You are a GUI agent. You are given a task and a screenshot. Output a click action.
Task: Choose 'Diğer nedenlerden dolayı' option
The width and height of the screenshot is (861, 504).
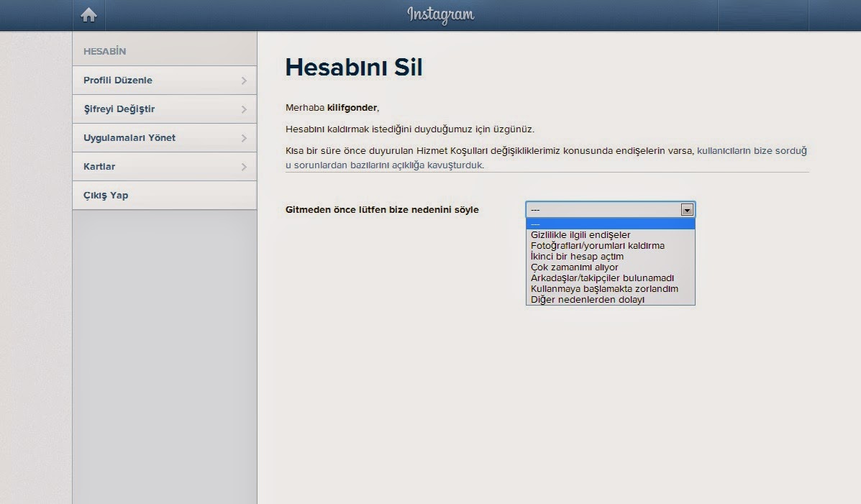point(610,300)
